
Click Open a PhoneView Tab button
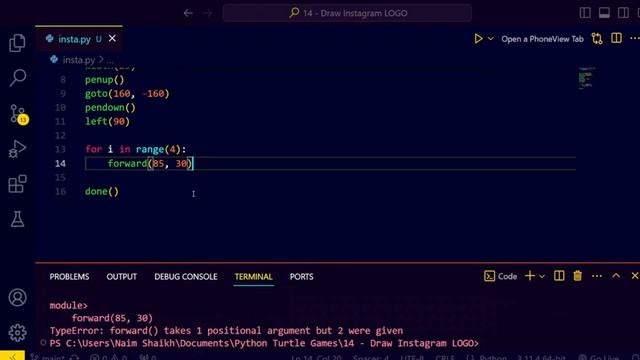(542, 39)
